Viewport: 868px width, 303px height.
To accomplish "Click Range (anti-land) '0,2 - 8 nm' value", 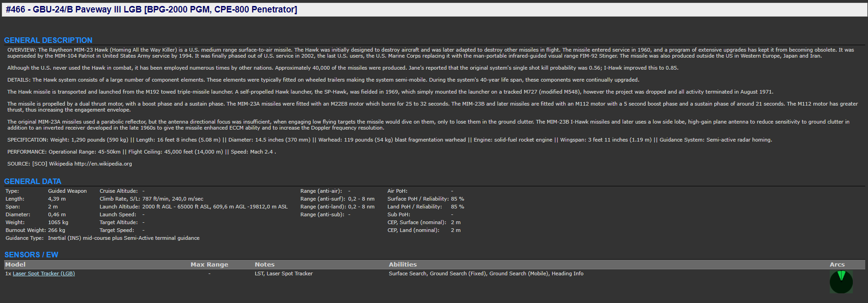I will coord(361,207).
